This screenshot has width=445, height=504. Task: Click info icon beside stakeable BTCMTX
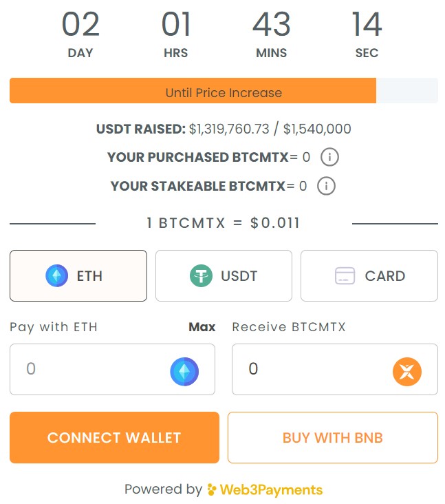pos(326,186)
